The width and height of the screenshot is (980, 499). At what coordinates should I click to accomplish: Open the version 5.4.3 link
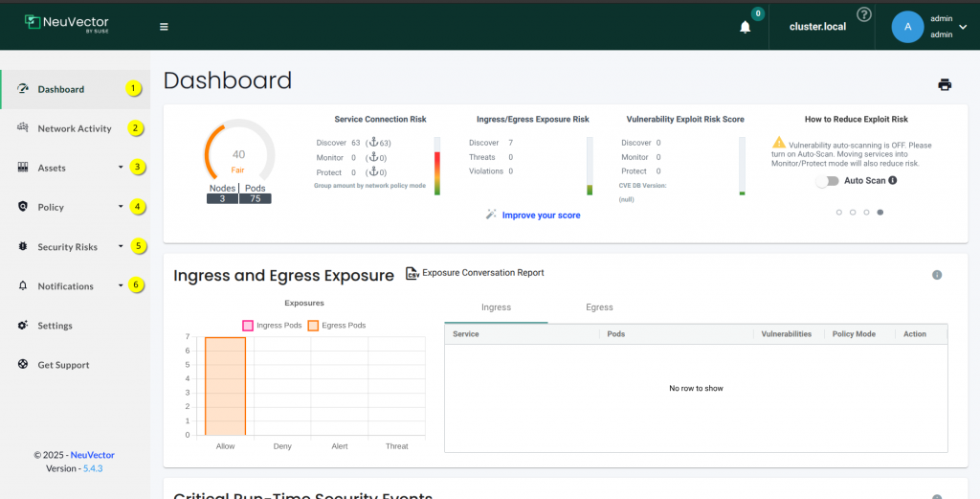click(x=92, y=468)
